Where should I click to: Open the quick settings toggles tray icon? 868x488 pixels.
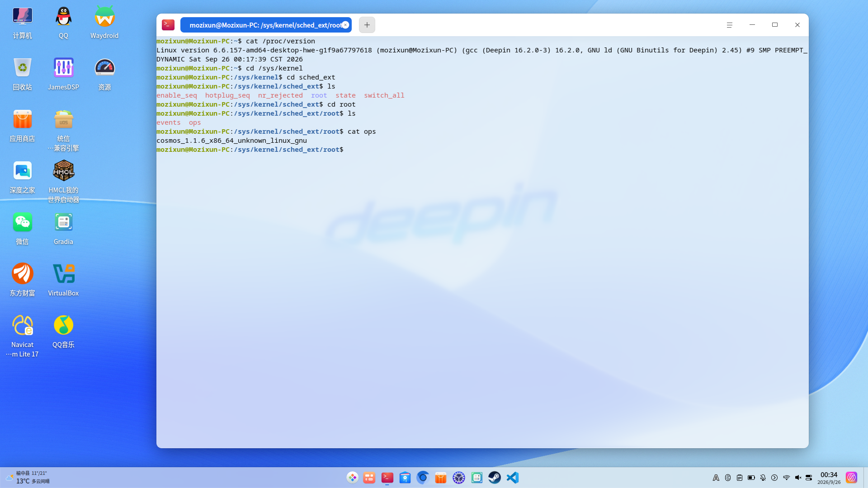(x=809, y=478)
